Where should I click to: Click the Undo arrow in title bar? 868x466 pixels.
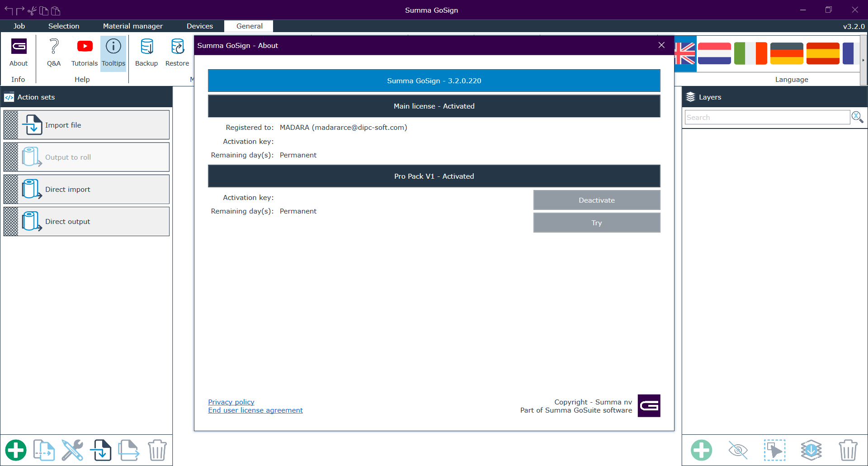point(9,10)
